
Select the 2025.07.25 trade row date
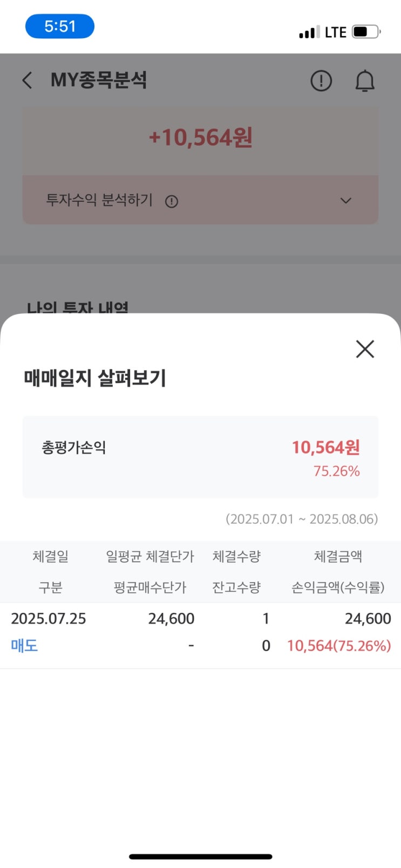49,618
